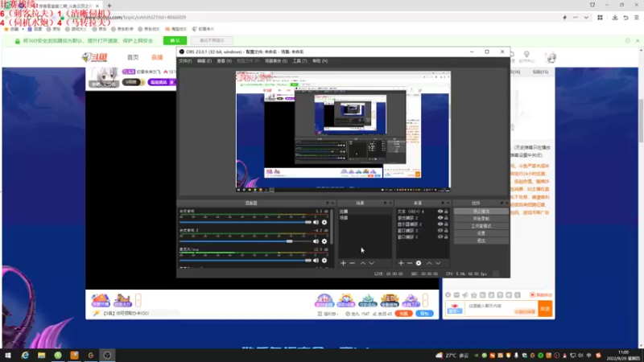The image size is (644, 362).
Task: Expand the browser address bar dropdown chevron
Action: 586,18
